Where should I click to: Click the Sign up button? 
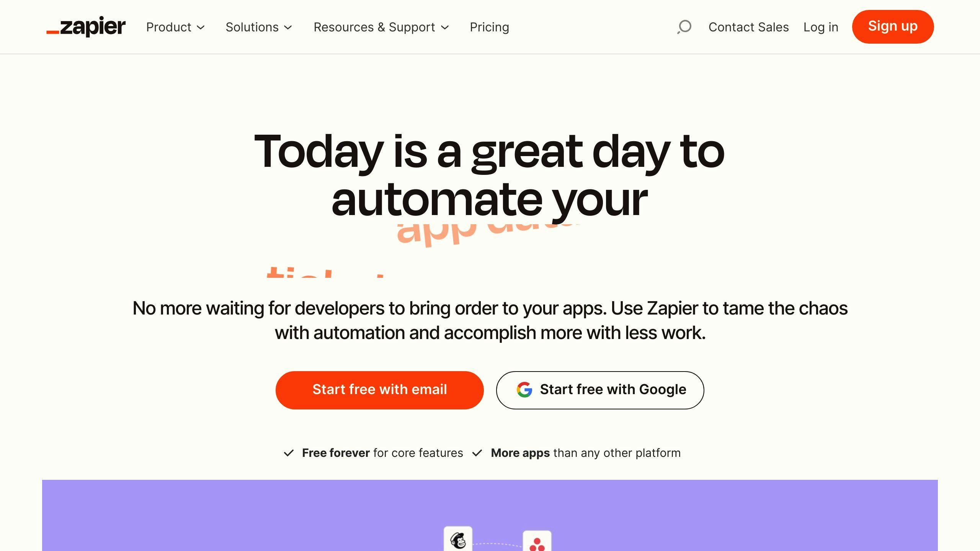point(892,26)
